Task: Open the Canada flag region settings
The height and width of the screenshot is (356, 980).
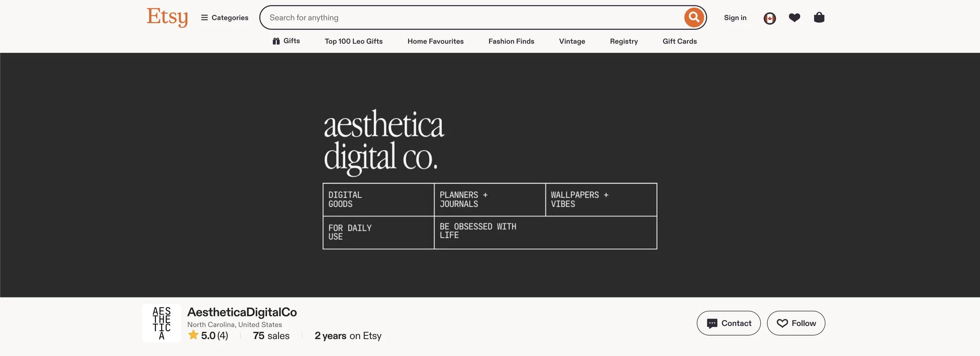Action: pyautogui.click(x=770, y=18)
